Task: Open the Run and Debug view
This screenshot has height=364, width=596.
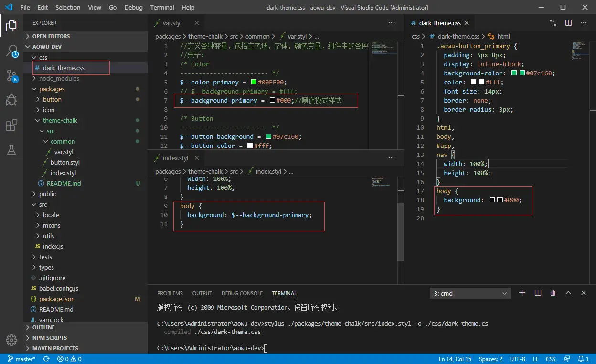Action: (11, 100)
